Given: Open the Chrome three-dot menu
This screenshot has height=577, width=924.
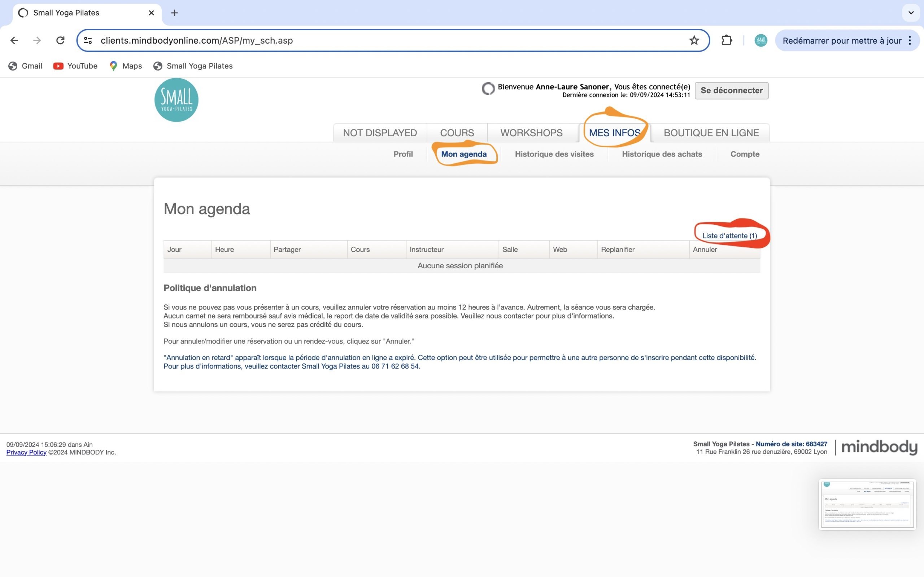Looking at the screenshot, I should tap(910, 40).
